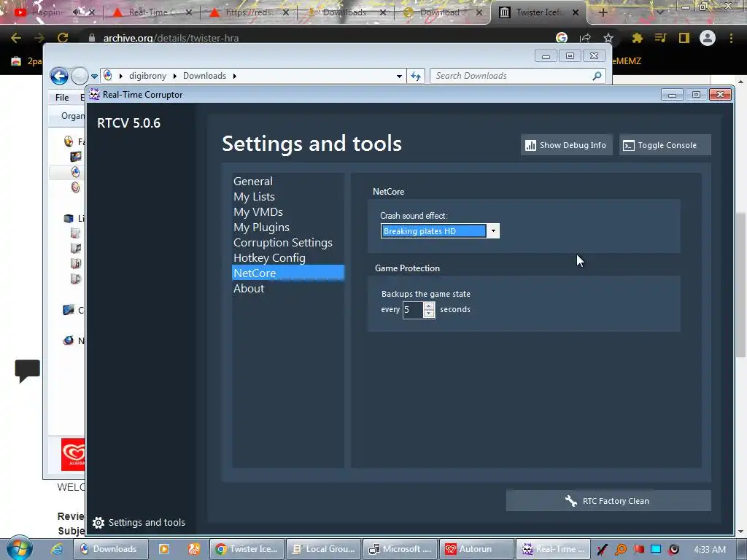Open the Chrome extensions puzzle icon

pyautogui.click(x=637, y=38)
